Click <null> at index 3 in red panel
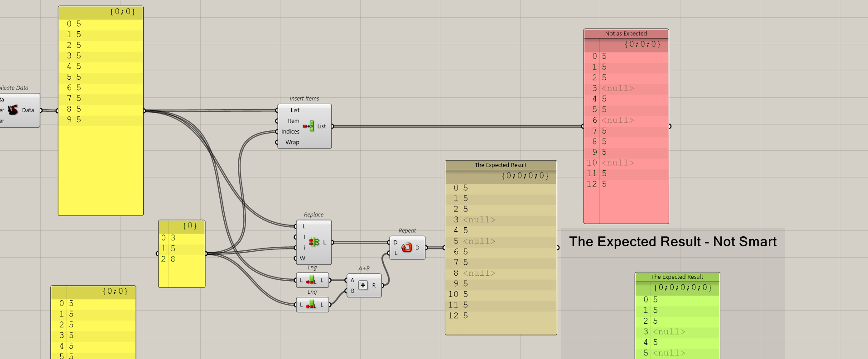The image size is (868, 359). [617, 88]
